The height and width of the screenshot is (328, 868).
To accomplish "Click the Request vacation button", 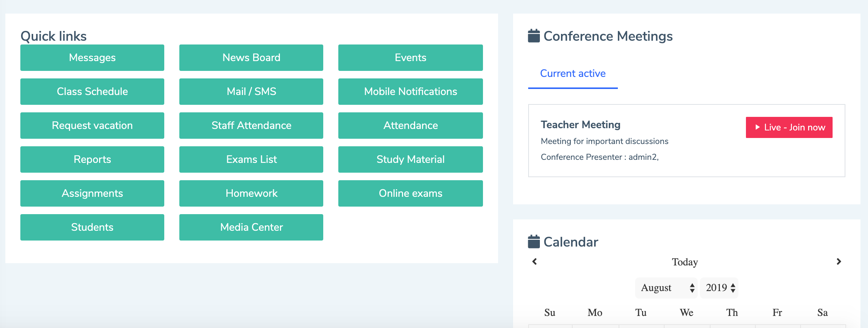I will 92,126.
